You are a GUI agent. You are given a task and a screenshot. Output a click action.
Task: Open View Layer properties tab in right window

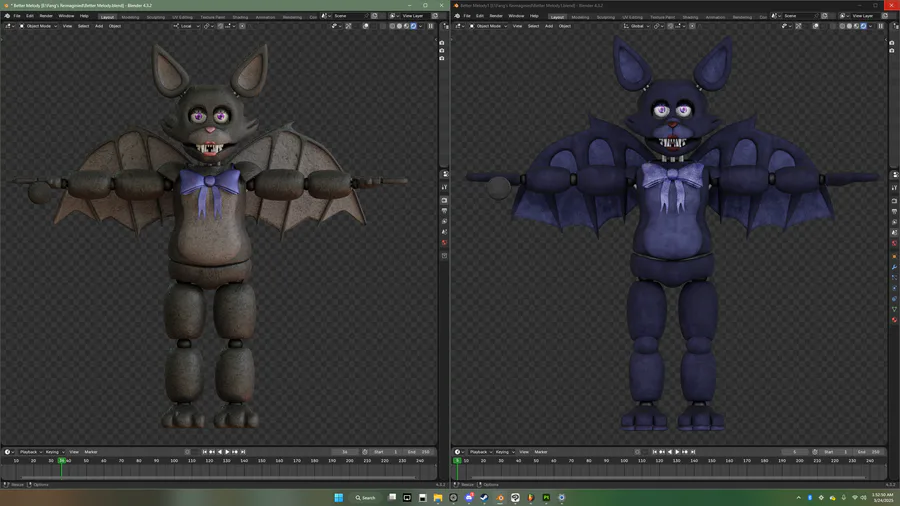[x=894, y=222]
